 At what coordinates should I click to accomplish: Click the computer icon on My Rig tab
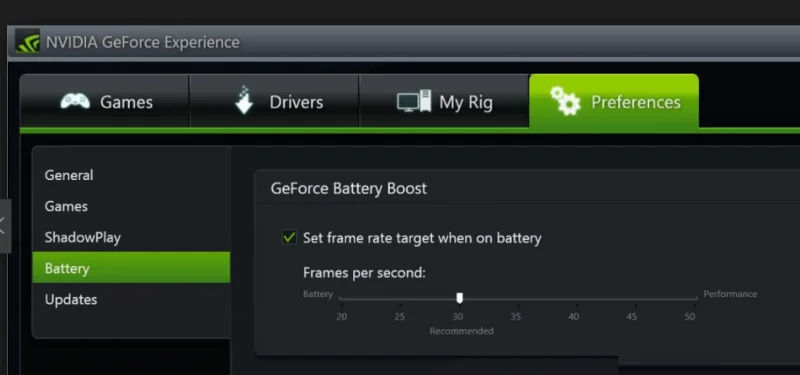click(414, 101)
